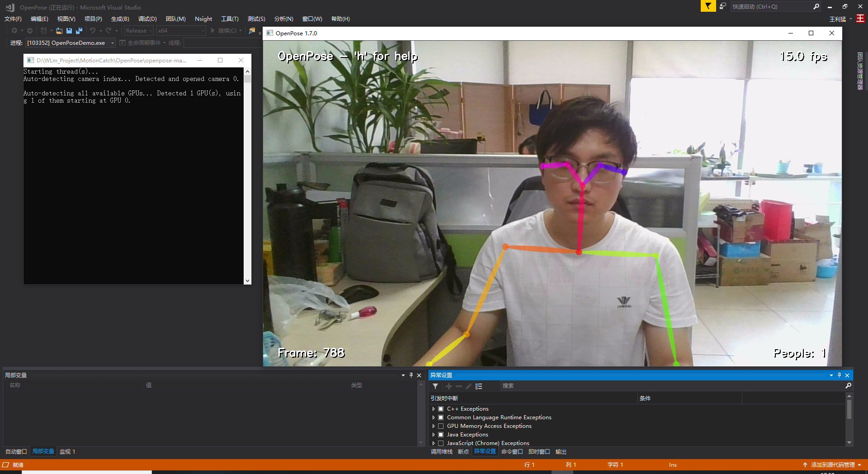Click the remove (minus) icon in Exception Settings
This screenshot has width=868, height=474.
tap(459, 386)
